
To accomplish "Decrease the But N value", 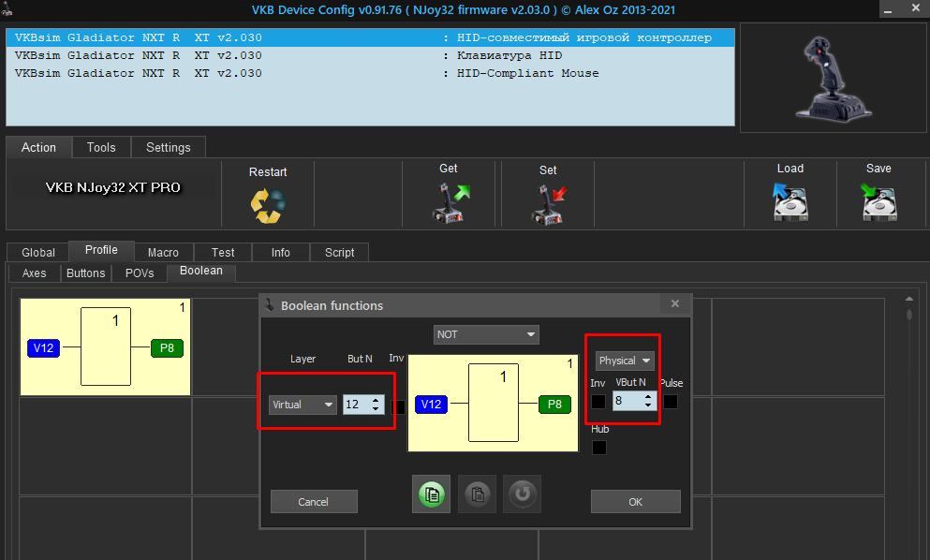I will coord(376,408).
